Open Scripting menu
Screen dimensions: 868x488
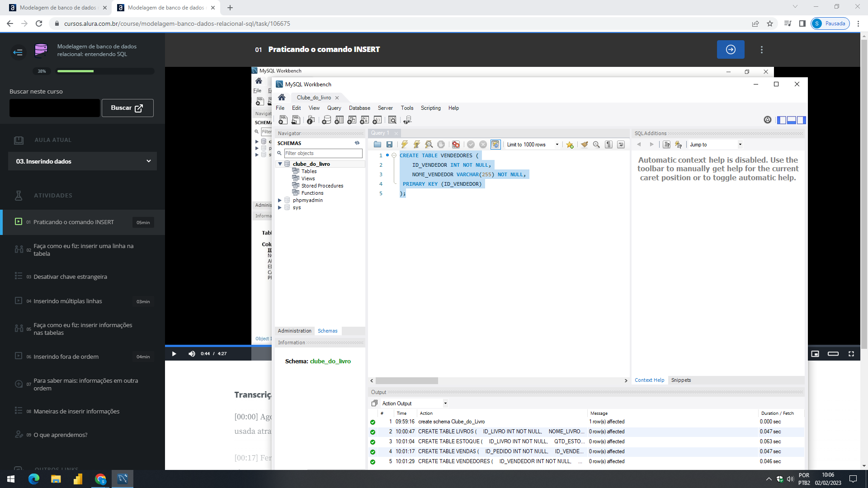click(430, 108)
